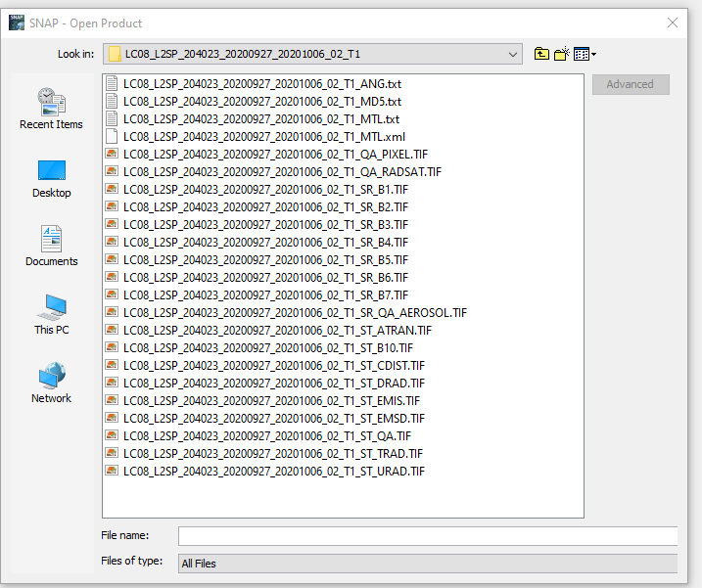Click the text file icon beside ANG.txt
The image size is (702, 588).
(x=112, y=84)
